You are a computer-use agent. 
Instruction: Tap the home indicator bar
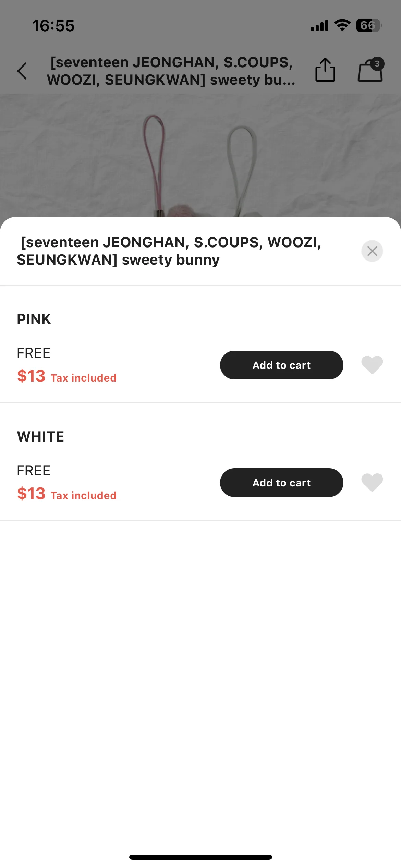pos(200,857)
